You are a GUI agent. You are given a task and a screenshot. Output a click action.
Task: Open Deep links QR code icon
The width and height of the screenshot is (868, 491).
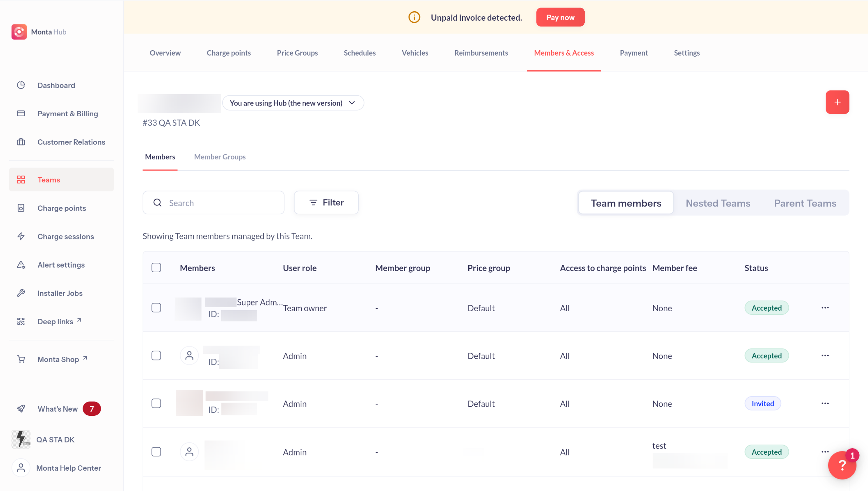tap(21, 321)
